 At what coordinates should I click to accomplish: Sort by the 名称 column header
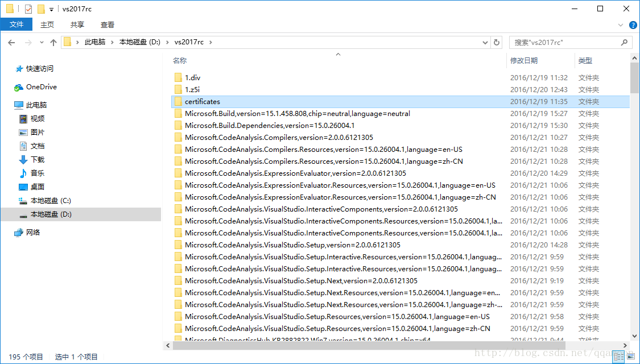click(180, 60)
